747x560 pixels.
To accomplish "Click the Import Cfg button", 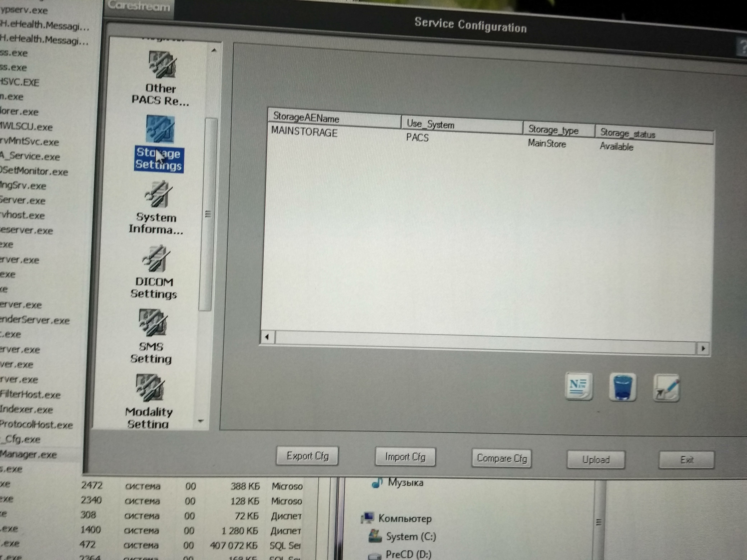I will tap(405, 457).
